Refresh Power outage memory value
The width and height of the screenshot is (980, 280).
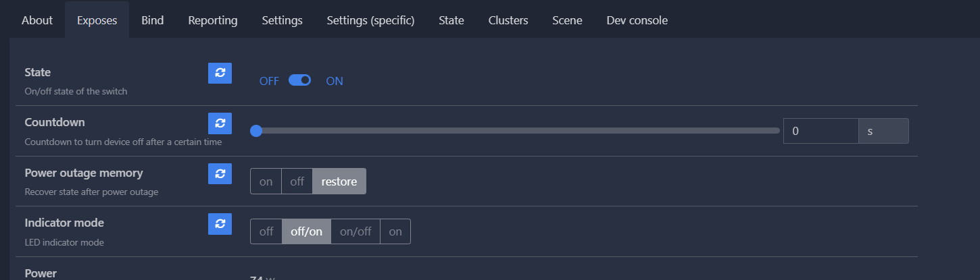point(220,173)
